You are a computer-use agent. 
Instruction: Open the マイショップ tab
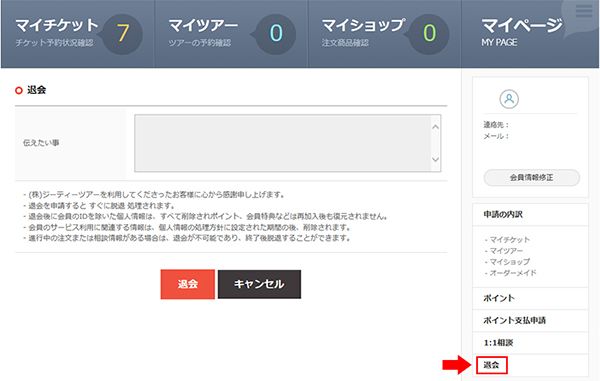(384, 34)
